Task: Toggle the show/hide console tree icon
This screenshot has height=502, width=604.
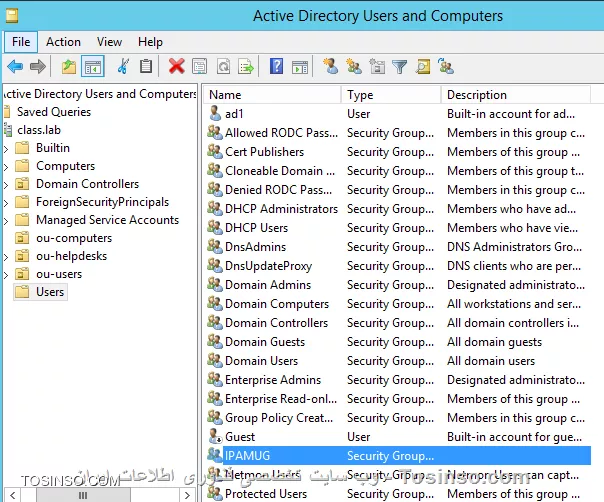Action: coord(92,67)
